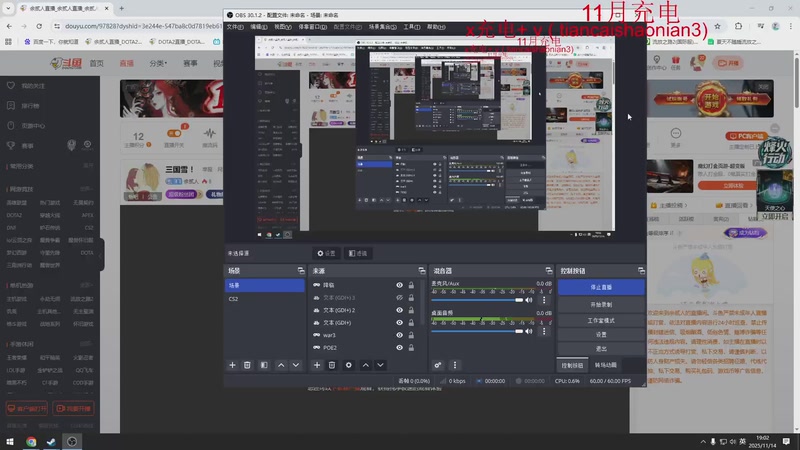Open the Chrome extensions puzzle icon
The height and width of the screenshot is (450, 800).
(x=738, y=26)
